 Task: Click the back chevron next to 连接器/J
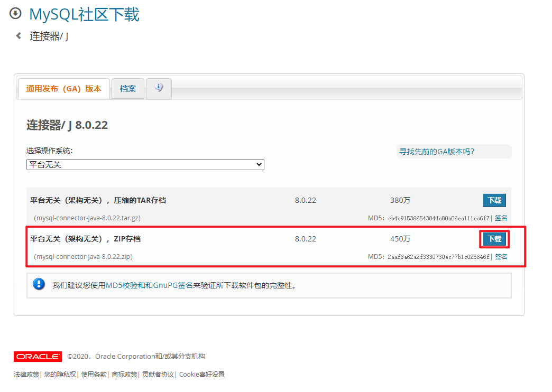click(x=19, y=35)
